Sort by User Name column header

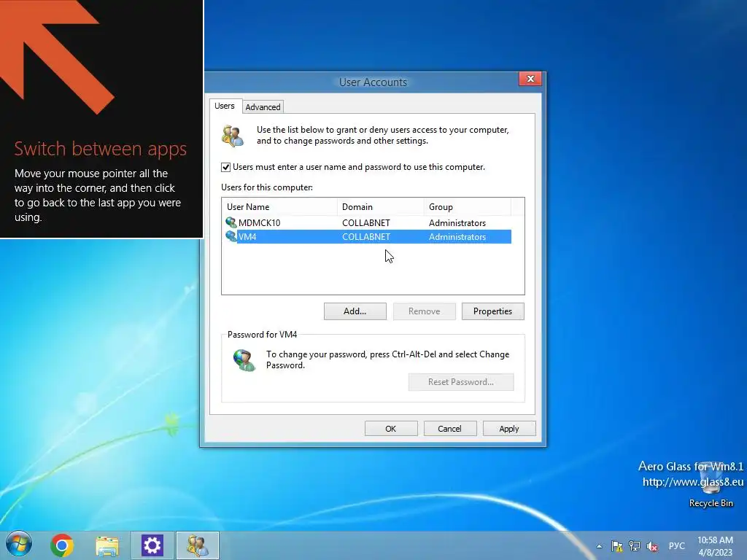tap(279, 206)
